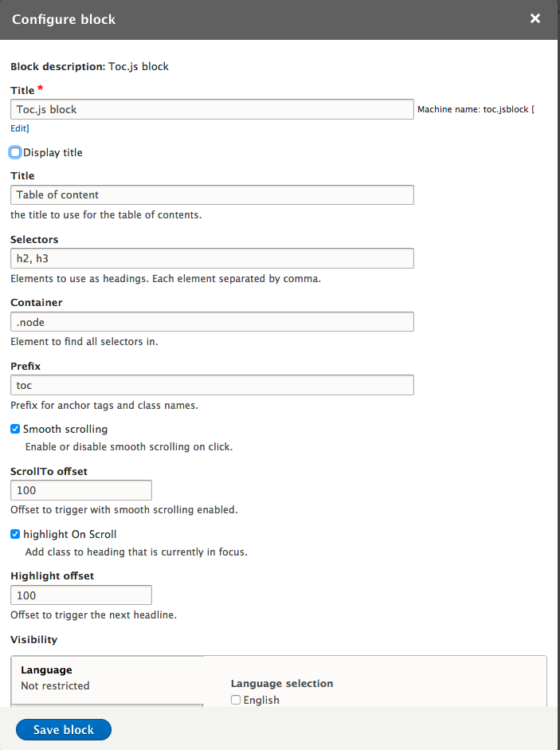This screenshot has width=560, height=750.
Task: Click the Save block button
Action: [64, 729]
